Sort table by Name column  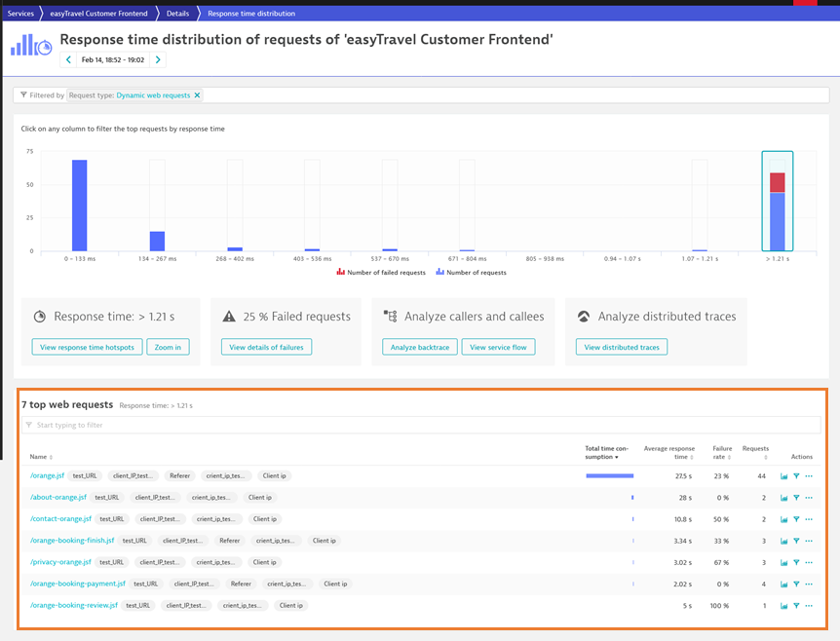click(41, 457)
